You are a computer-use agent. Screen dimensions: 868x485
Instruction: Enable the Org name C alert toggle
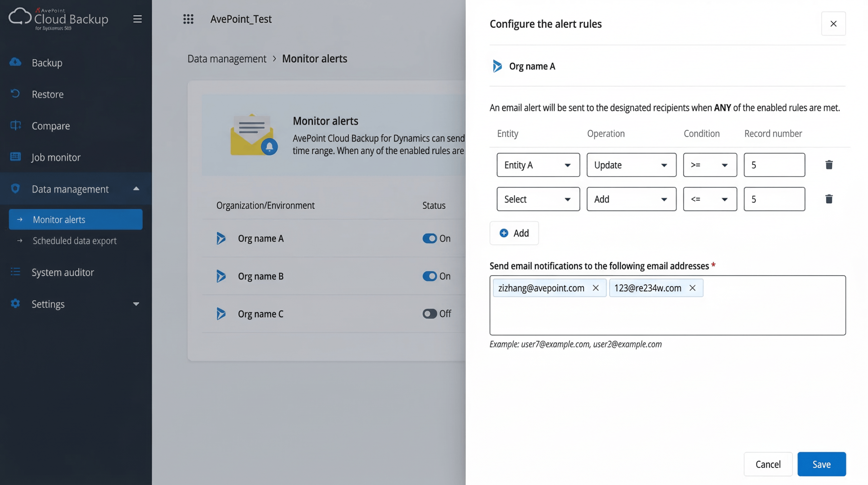(429, 314)
